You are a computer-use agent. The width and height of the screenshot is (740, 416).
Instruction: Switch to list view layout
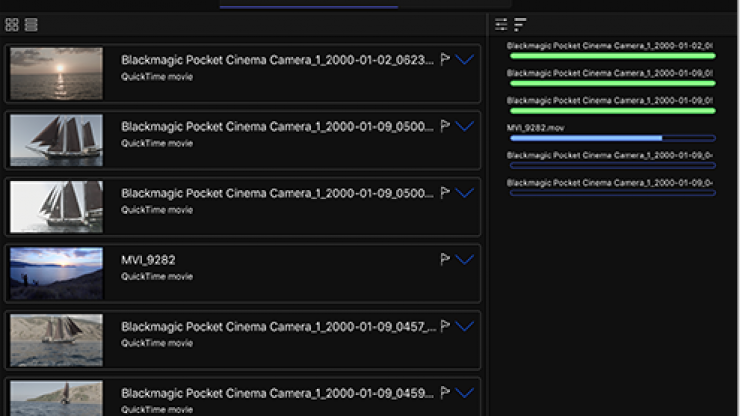pyautogui.click(x=31, y=24)
